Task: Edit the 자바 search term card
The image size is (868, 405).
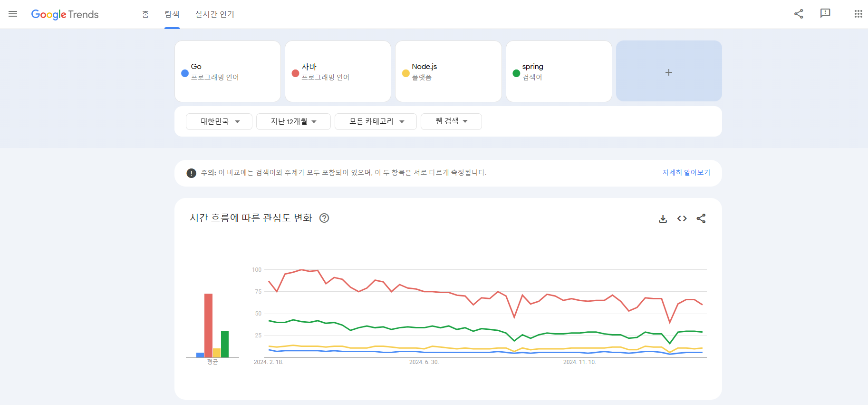Action: coord(338,71)
